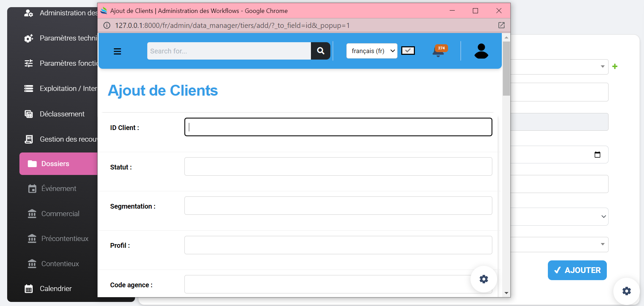Go to Précontentieux submenu item
This screenshot has height=306, width=644.
pyautogui.click(x=65, y=239)
